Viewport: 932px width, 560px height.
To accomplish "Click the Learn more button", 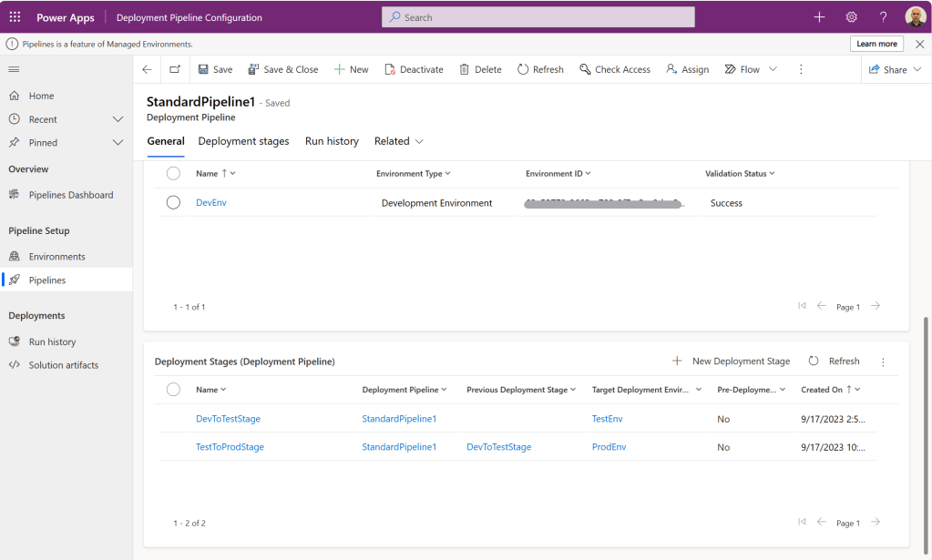I will 876,44.
